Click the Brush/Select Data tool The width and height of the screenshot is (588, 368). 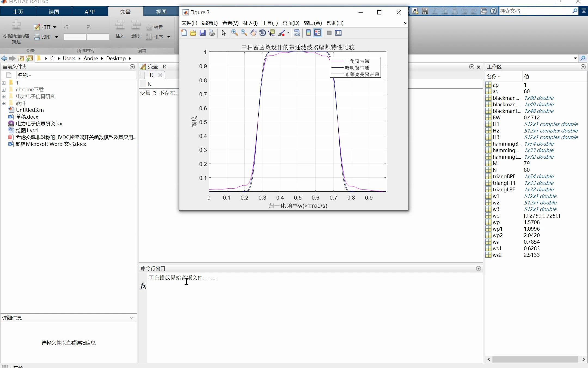pyautogui.click(x=281, y=33)
